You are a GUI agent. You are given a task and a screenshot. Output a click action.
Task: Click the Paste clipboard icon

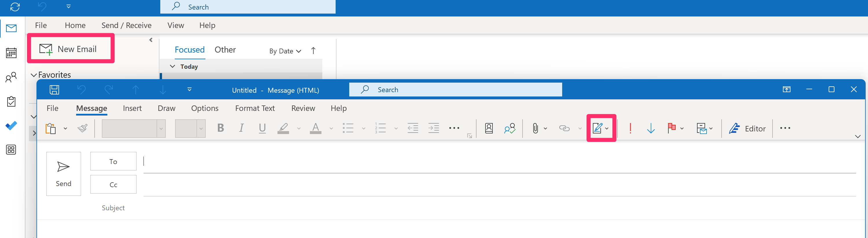point(51,129)
